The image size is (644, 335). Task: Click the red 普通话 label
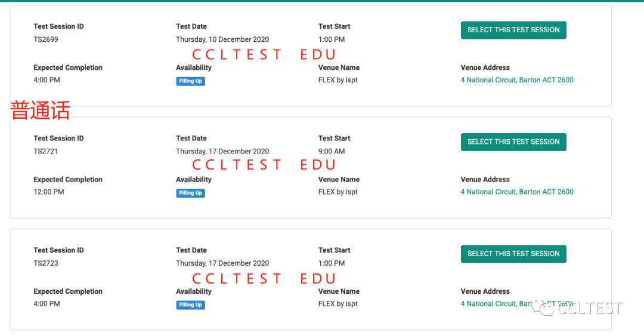pos(41,110)
